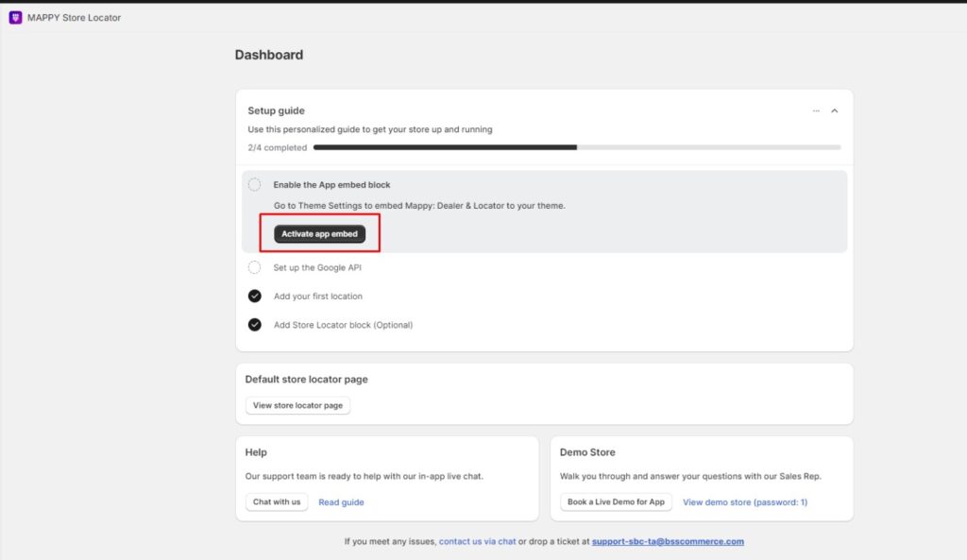Screen dimensions: 967x560
Task: Click the contact us via chat link
Action: (477, 541)
